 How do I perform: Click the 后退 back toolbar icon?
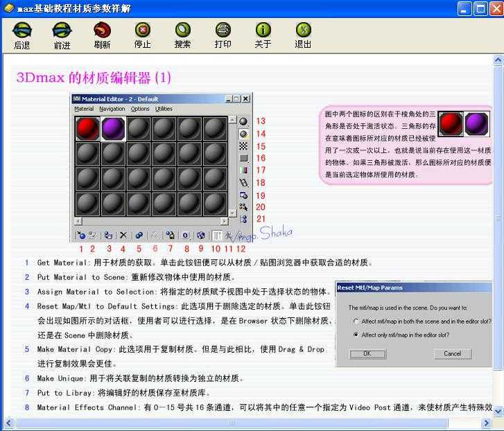pos(22,30)
